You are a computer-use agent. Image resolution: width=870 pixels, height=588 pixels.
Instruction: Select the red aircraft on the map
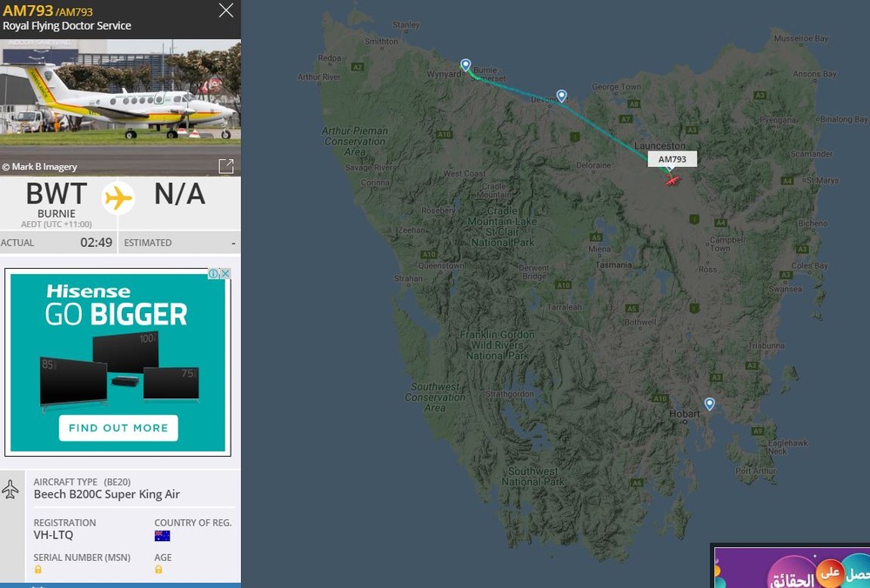coord(672,179)
